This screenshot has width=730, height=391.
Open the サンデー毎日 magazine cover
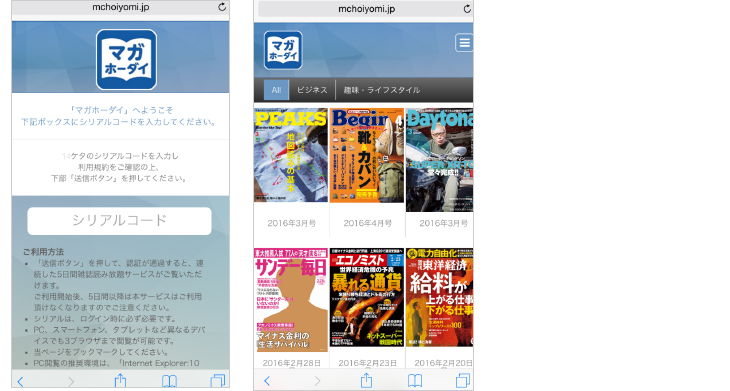(291, 300)
